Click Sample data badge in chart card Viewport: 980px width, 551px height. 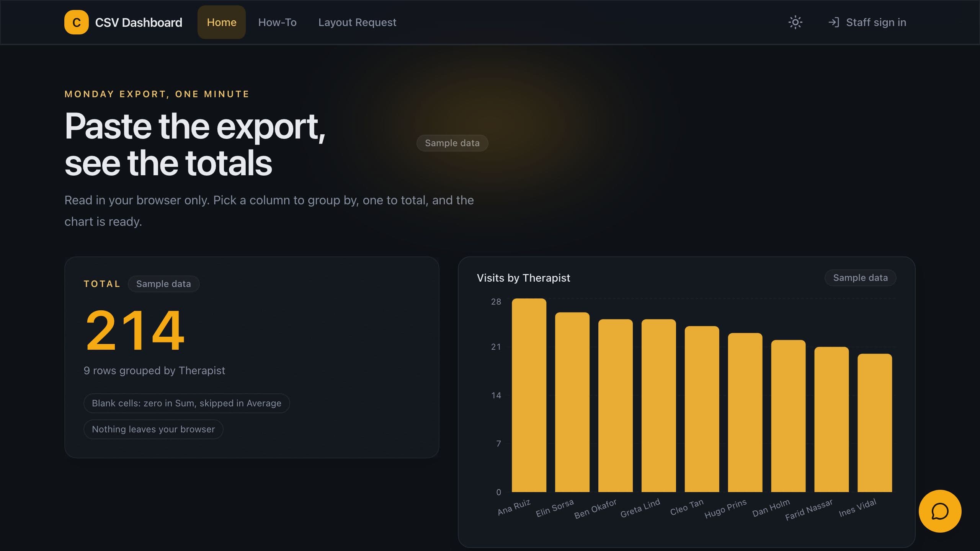[860, 277]
